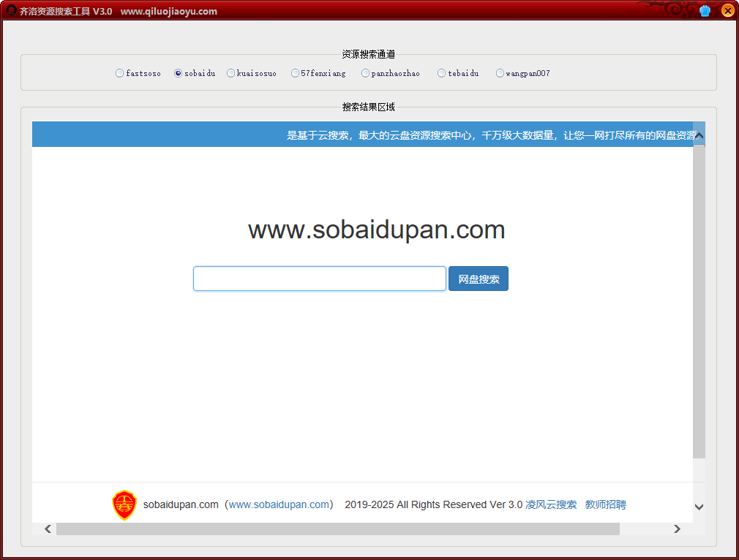Click the vertical scrollbar down arrow
Screen dimensions: 739x560
pos(699,507)
